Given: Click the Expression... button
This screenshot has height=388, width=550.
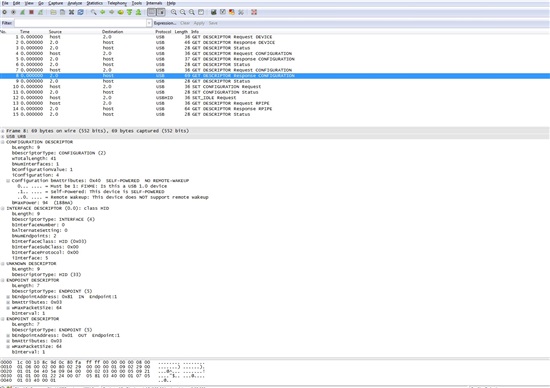Looking at the screenshot, I should [x=165, y=23].
